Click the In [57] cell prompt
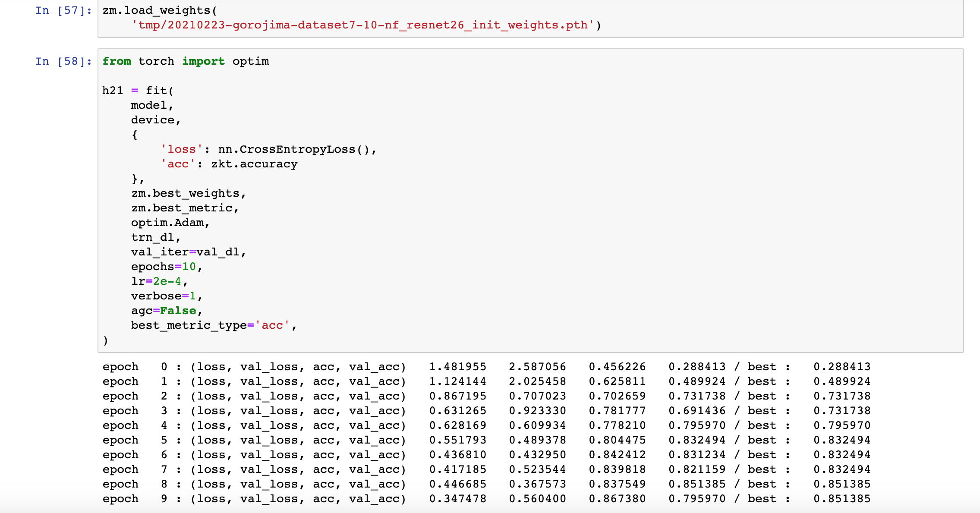 click(x=63, y=10)
